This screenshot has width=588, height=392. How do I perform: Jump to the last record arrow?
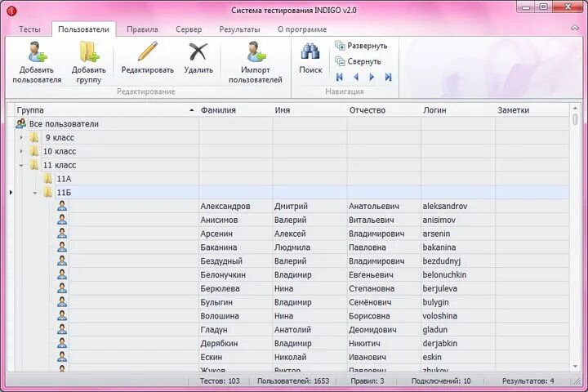(388, 77)
